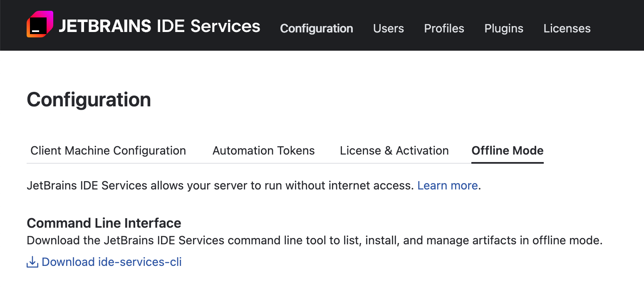This screenshot has height=295, width=644.
Task: Click the black square inside JetBrains logo
Action: pos(38,26)
